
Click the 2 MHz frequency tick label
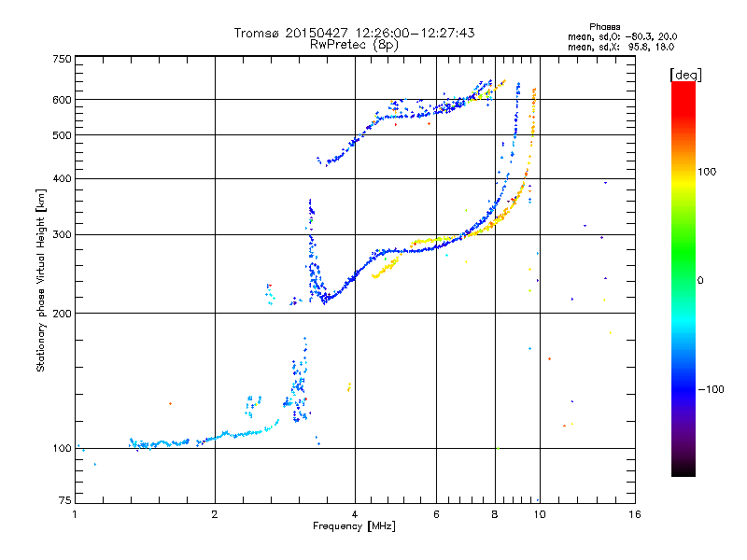pos(215,514)
